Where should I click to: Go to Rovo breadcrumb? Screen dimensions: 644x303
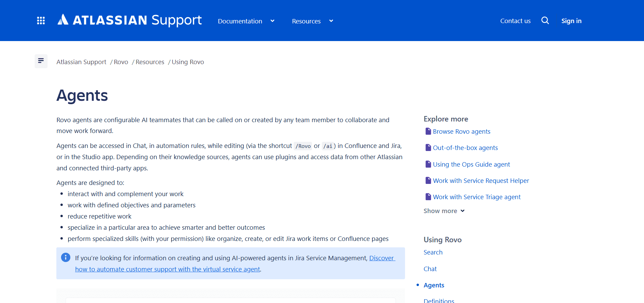(121, 62)
